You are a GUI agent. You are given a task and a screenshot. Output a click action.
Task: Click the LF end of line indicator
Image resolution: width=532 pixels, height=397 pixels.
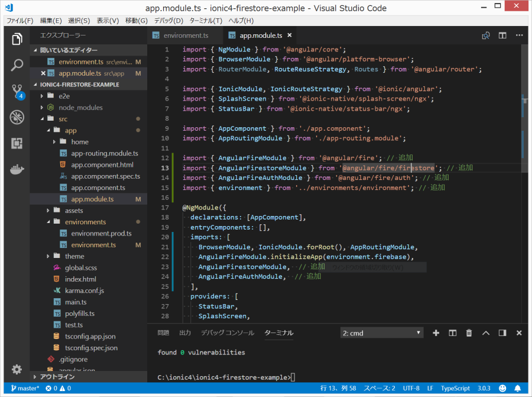click(430, 388)
